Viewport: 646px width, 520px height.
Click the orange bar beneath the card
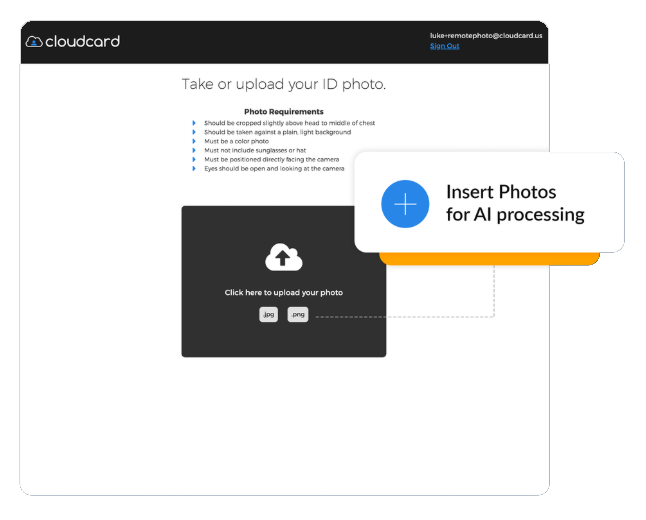490,258
